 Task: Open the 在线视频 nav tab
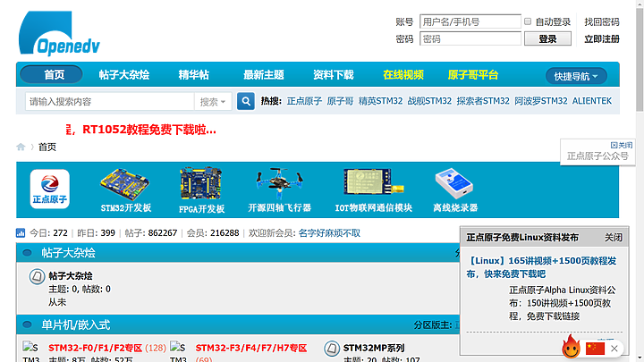[403, 75]
